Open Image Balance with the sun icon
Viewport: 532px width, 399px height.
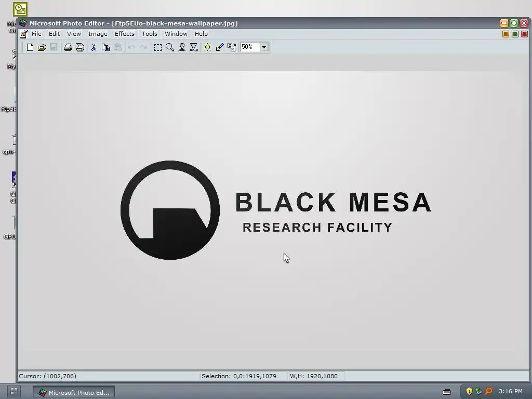click(208, 47)
